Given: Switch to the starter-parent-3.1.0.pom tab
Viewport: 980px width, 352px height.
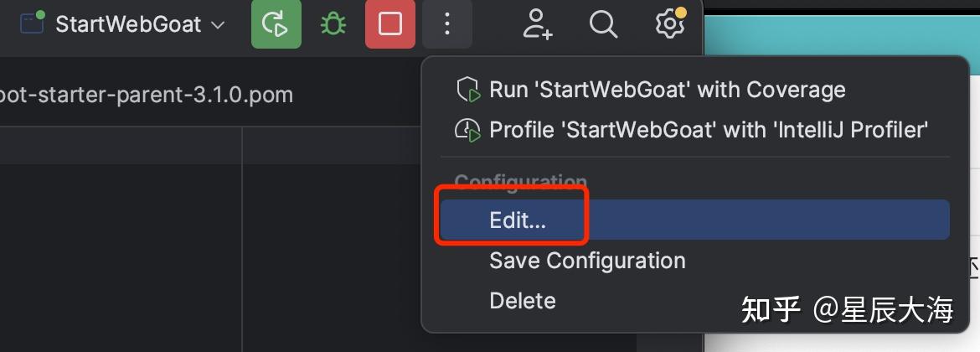Looking at the screenshot, I should 147,94.
